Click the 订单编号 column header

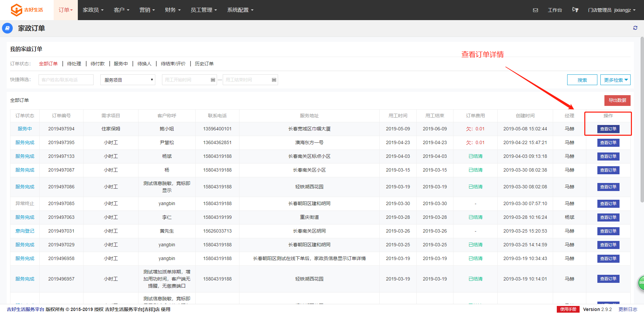click(x=61, y=116)
